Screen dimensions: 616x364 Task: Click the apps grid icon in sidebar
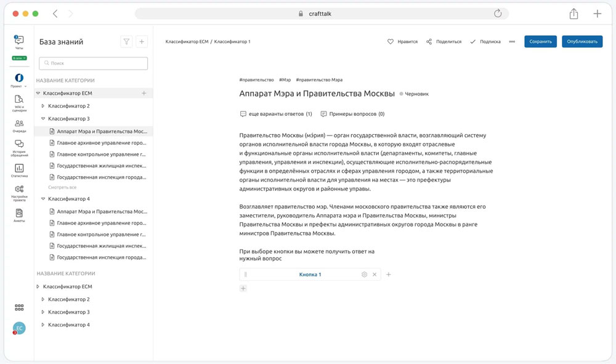[x=19, y=307]
